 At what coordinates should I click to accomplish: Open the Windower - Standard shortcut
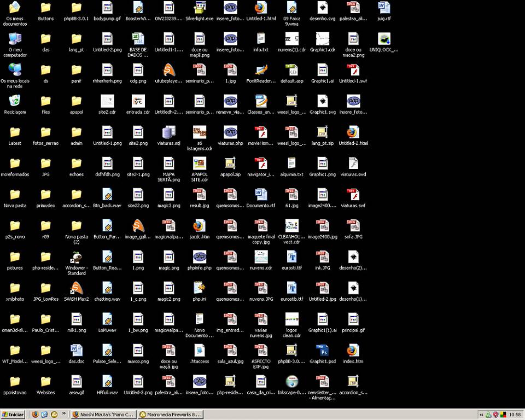pyautogui.click(x=77, y=257)
